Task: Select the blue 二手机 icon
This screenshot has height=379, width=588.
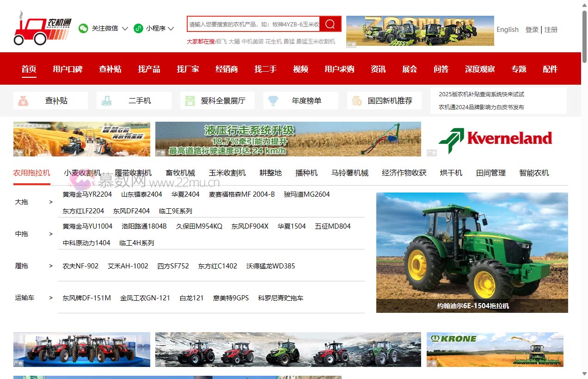Action: pos(107,100)
